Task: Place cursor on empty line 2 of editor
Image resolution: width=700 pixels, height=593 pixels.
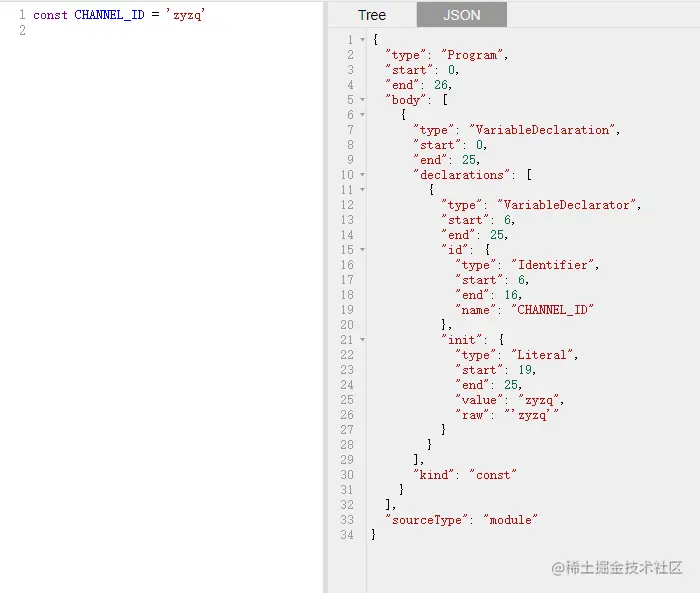Action: (x=174, y=30)
